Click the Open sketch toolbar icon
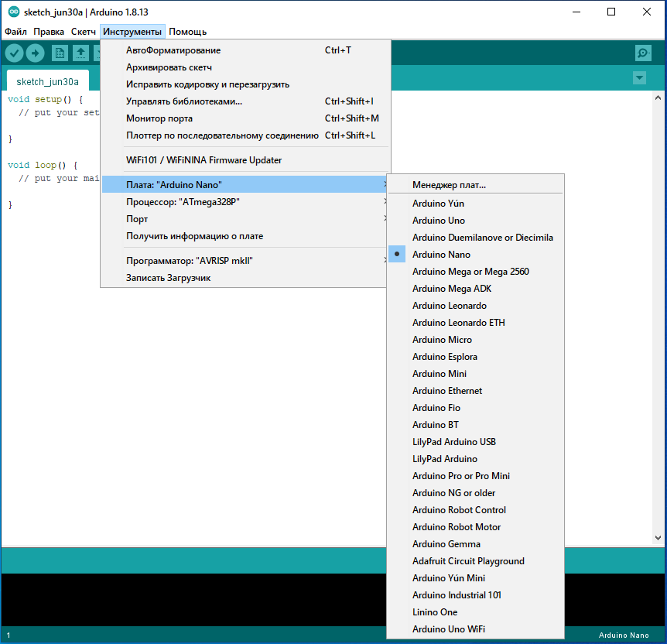Image resolution: width=667 pixels, height=644 pixels. point(80,53)
